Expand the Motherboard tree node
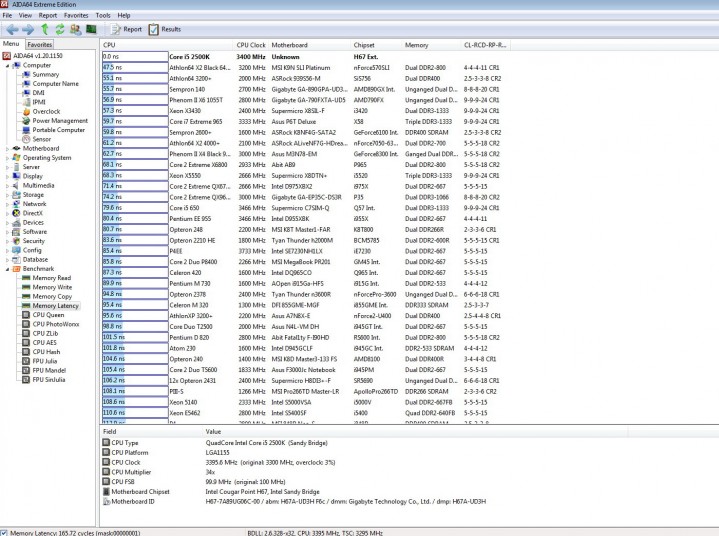719x536 pixels. click(7, 149)
